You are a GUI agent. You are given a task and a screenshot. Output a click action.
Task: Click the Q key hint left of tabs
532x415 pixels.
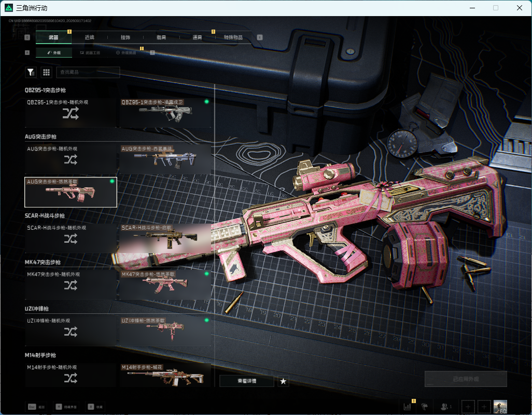point(27,37)
